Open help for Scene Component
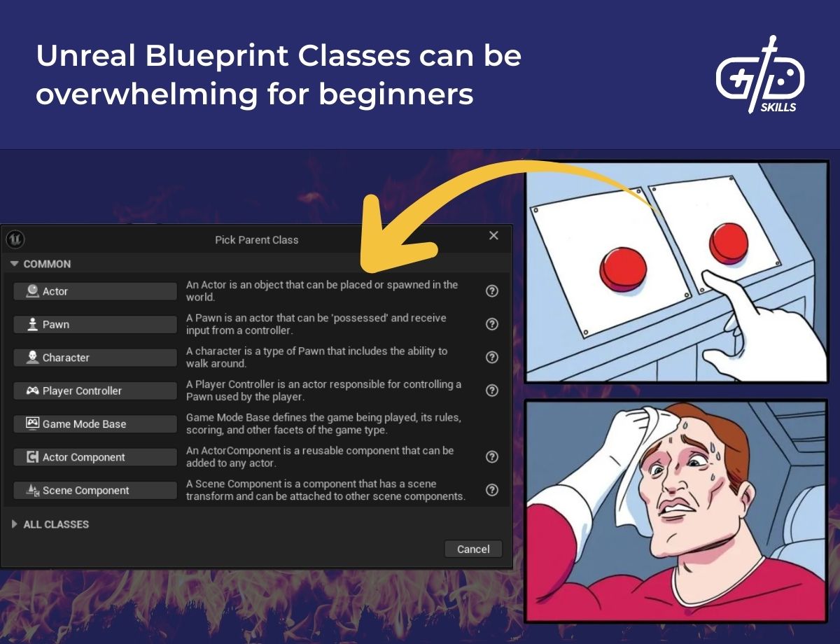 point(491,490)
